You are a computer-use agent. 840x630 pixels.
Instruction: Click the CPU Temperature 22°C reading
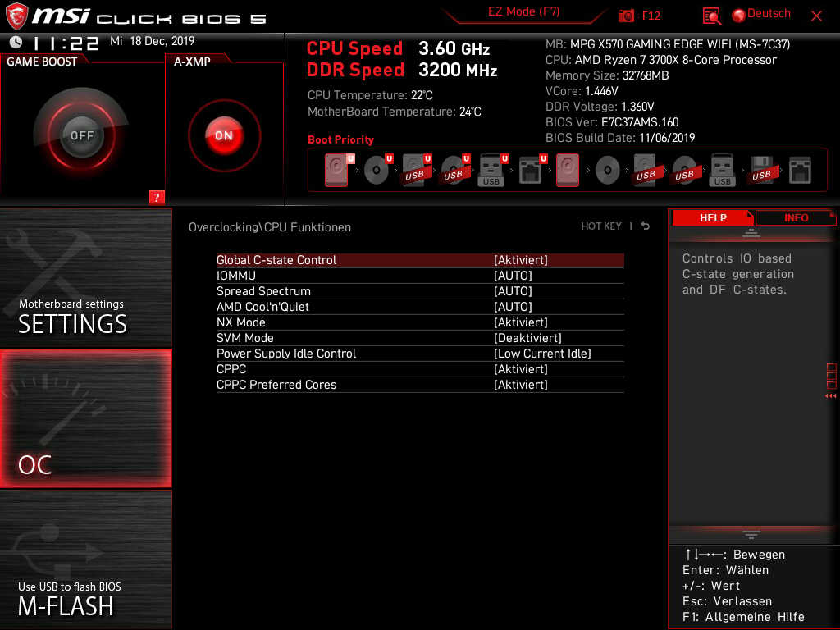pyautogui.click(x=370, y=95)
